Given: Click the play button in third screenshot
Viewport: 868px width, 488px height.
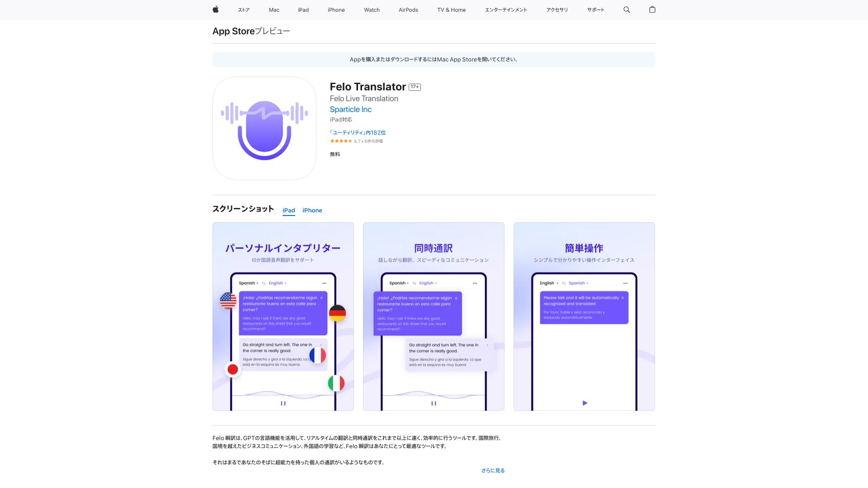Looking at the screenshot, I should [x=585, y=403].
